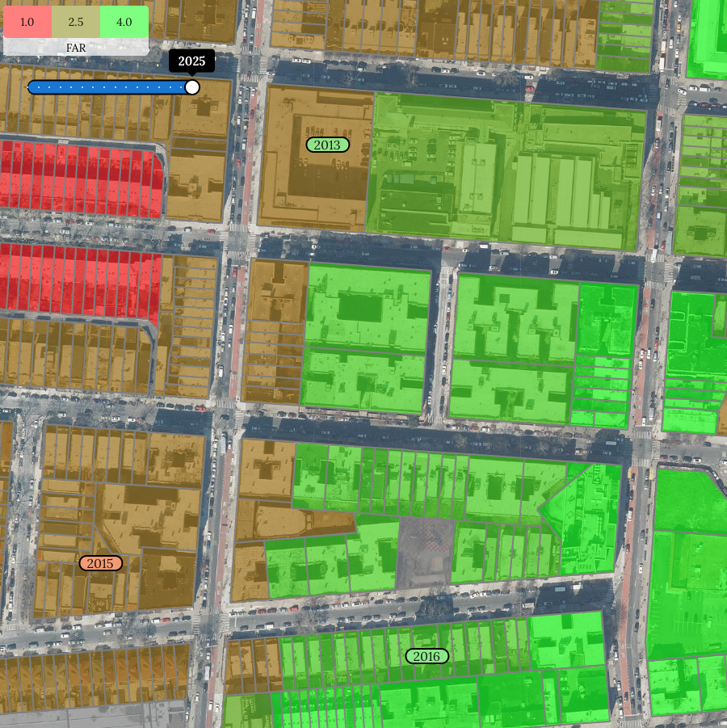The width and height of the screenshot is (727, 728).
Task: Click the black 2025 year tooltip
Action: point(191,61)
